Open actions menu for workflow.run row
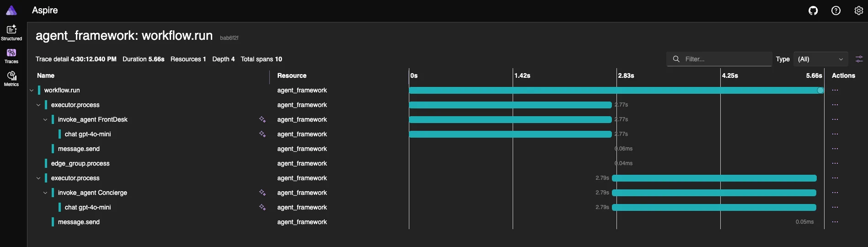The height and width of the screenshot is (247, 868). 835,90
